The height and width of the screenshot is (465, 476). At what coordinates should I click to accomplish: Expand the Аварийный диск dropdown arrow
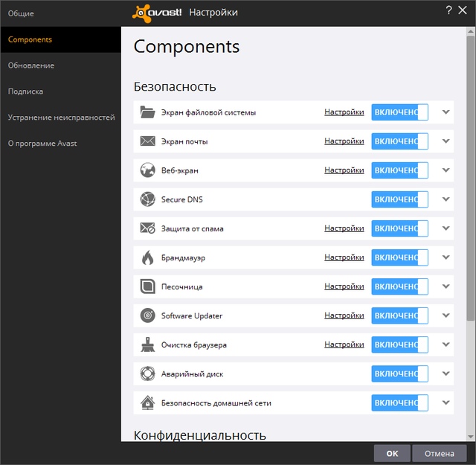pos(446,373)
